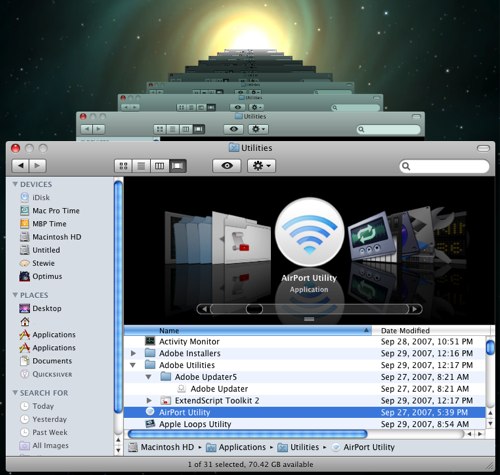Show files from Yesterday saved search
The height and width of the screenshot is (475, 500).
[x=43, y=419]
